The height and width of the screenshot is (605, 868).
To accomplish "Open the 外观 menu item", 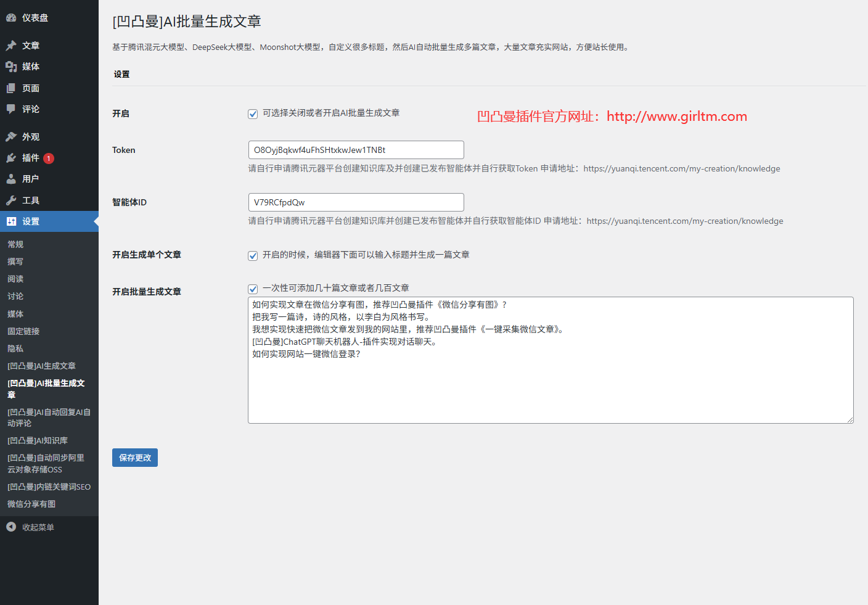I will (49, 137).
